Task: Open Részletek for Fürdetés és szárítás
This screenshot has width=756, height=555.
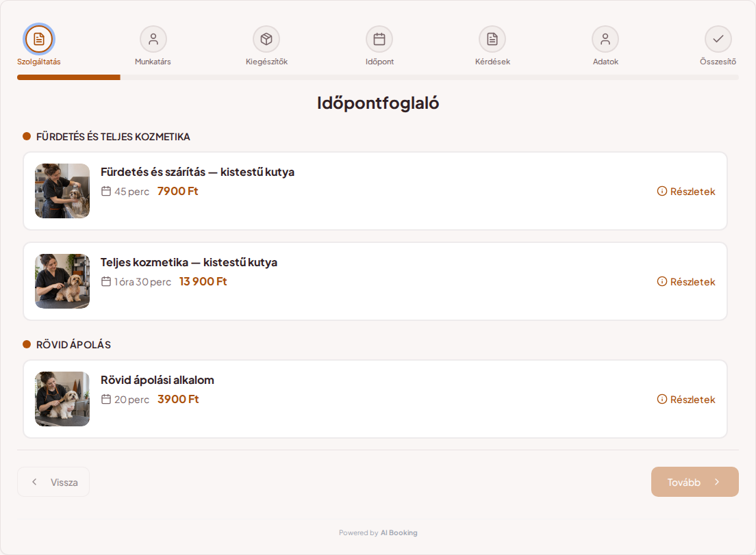Action: coord(686,191)
